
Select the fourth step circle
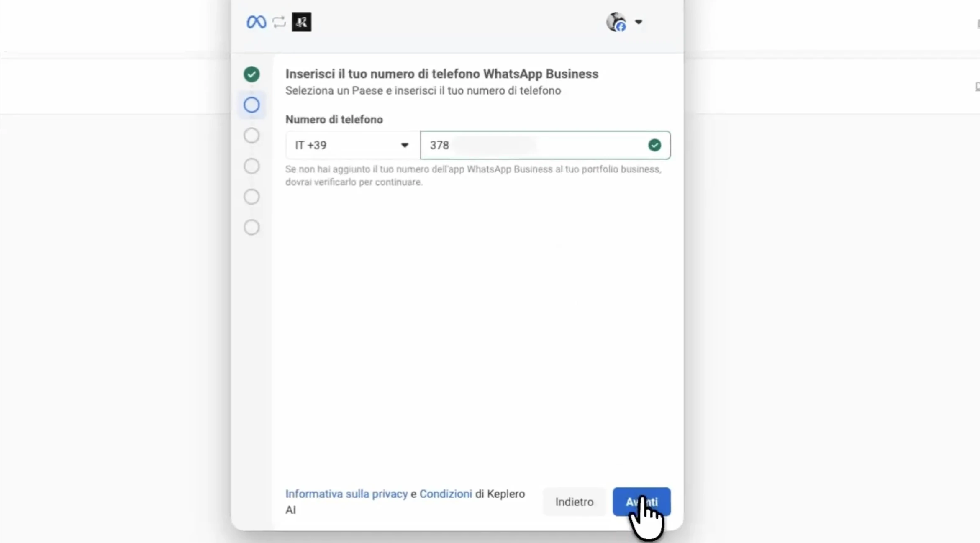pos(251,166)
